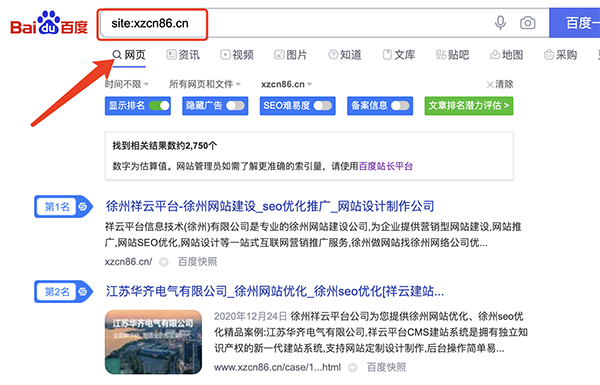Expand the 时间不限 time filter
Viewport: 600px width, 385px height.
tap(127, 84)
